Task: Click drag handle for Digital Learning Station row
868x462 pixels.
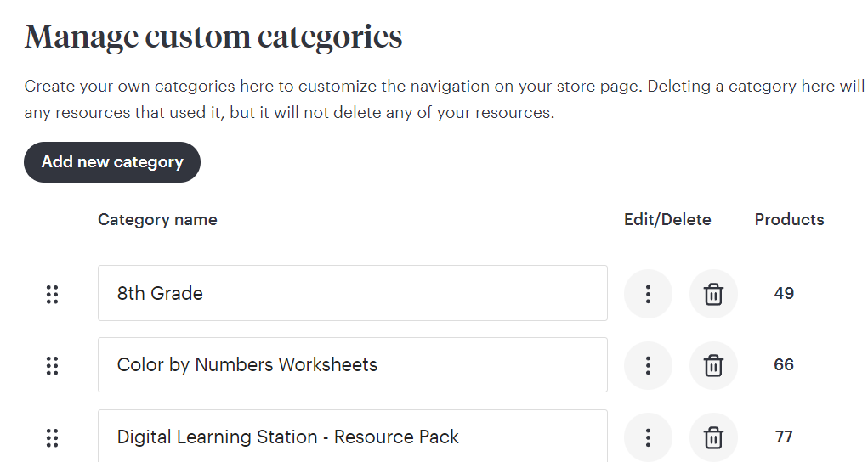Action: (x=52, y=437)
